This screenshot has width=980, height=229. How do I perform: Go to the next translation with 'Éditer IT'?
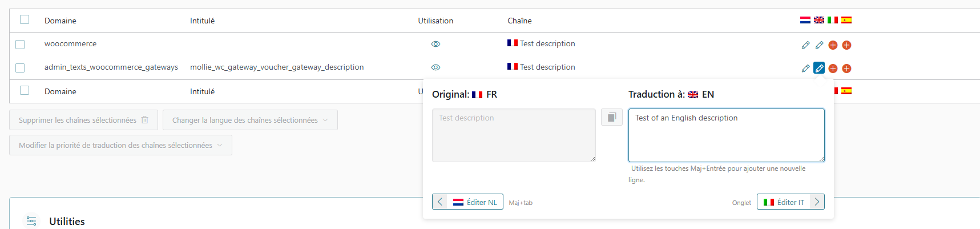(791, 202)
